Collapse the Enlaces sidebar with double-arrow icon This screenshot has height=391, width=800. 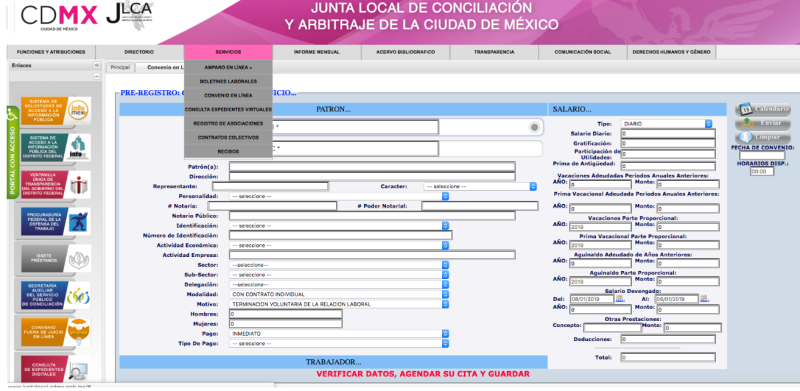pyautogui.click(x=97, y=66)
